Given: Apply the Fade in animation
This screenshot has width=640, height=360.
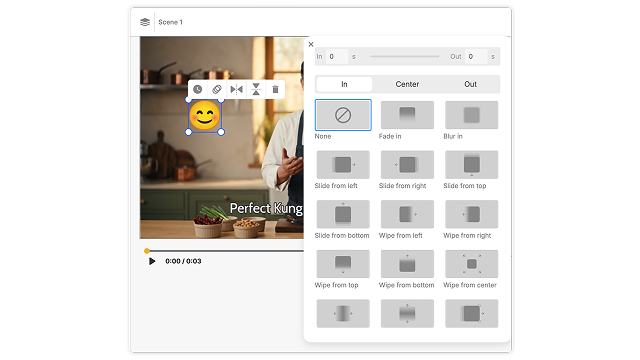Looking at the screenshot, I should coord(407,115).
